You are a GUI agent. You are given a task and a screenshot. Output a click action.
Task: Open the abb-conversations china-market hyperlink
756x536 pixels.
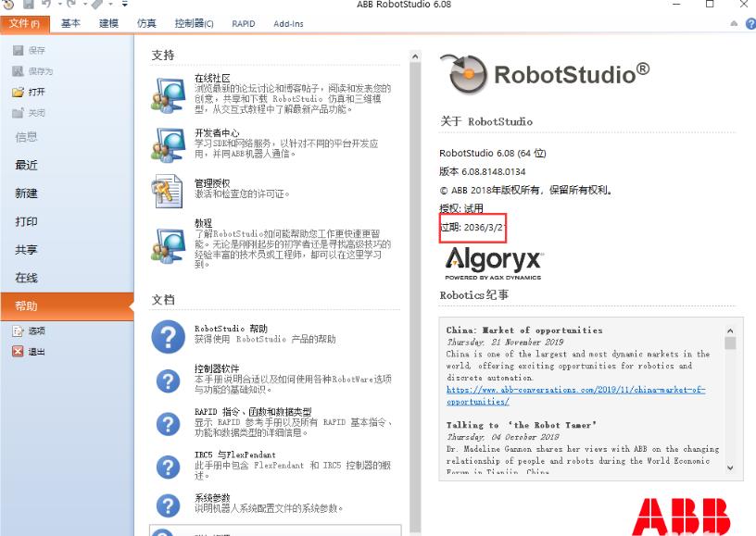pos(575,395)
